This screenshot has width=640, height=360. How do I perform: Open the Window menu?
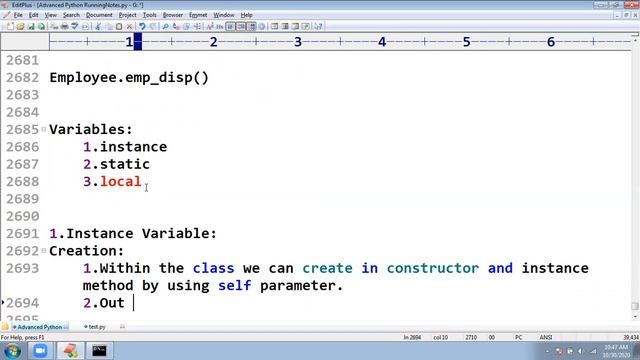click(x=224, y=15)
